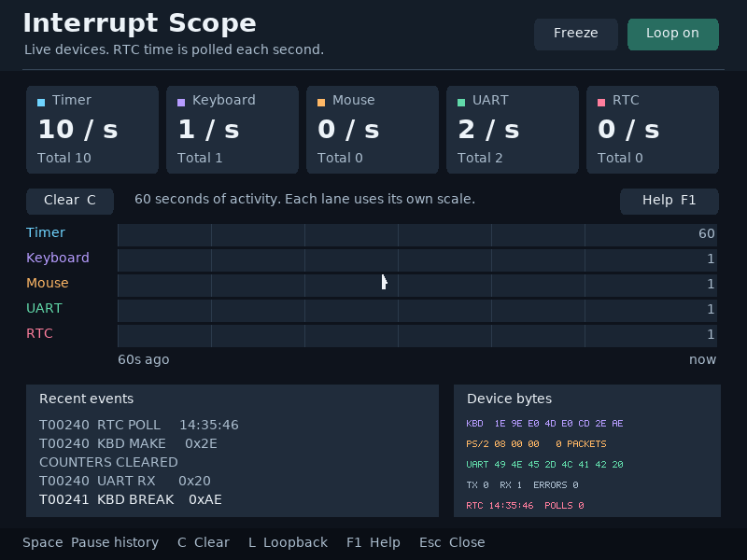Click the Clear C button above the lanes
This screenshot has height=560, width=747.
(x=70, y=201)
